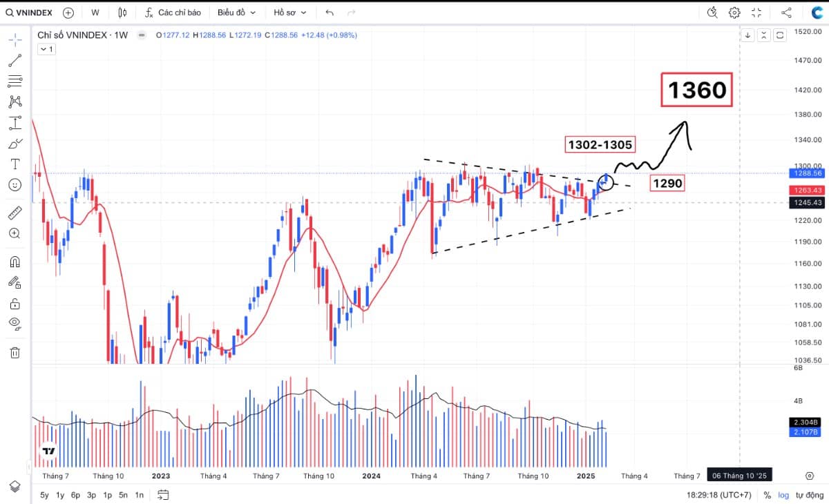Screen dimensions: 829x504
Task: Select the crosshair cursor tool
Action: pyautogui.click(x=15, y=39)
